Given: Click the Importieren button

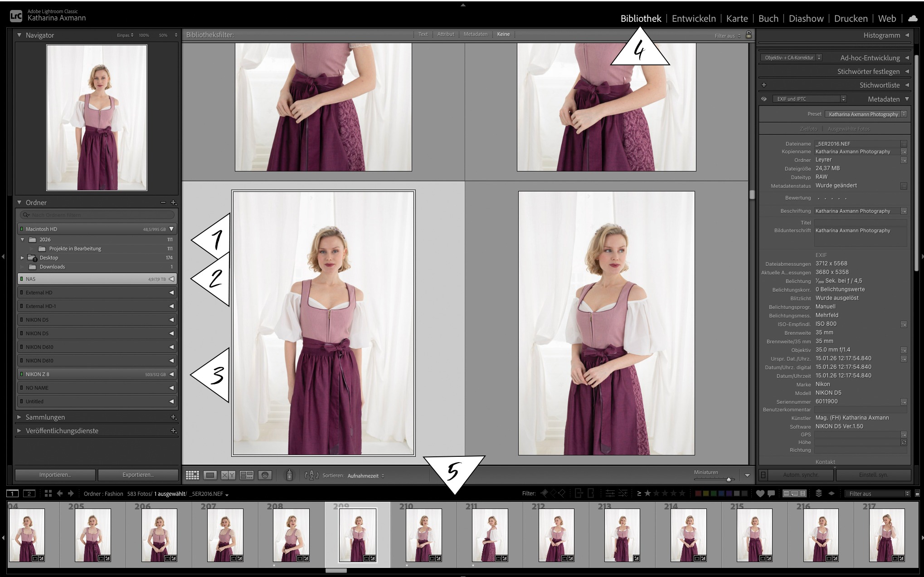Looking at the screenshot, I should (55, 475).
